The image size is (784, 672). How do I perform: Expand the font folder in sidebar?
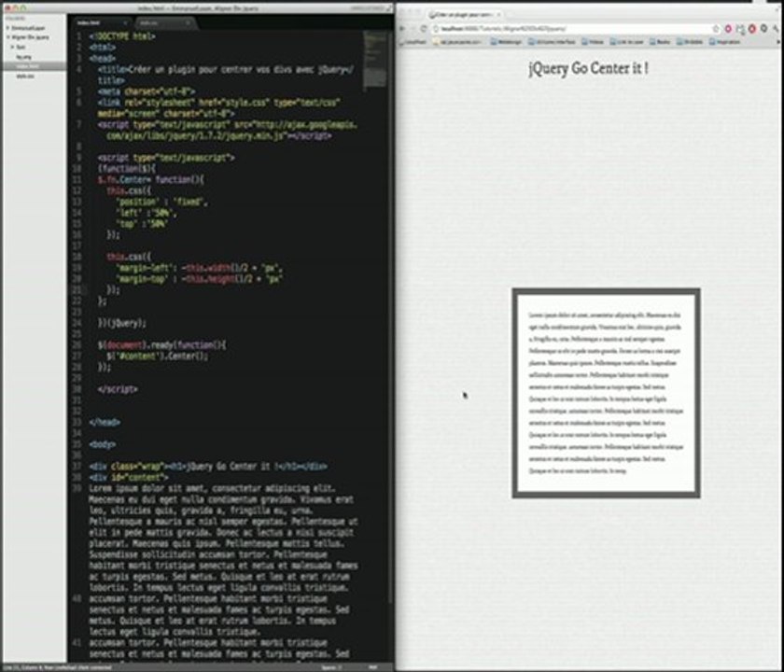tap(12, 47)
